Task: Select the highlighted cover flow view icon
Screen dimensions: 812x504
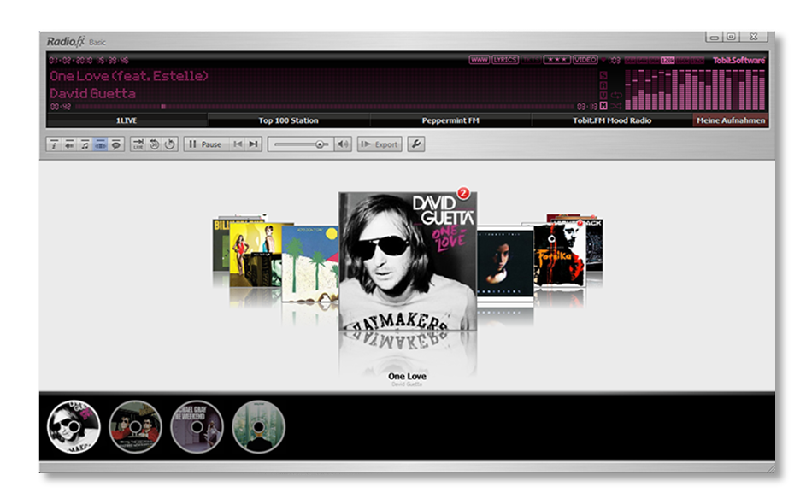Action: click(101, 144)
